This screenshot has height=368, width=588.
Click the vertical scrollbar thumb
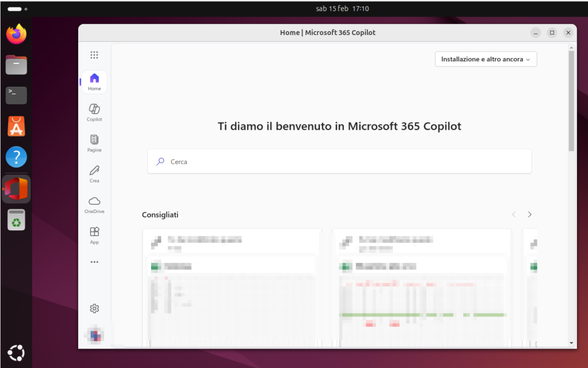click(x=571, y=101)
